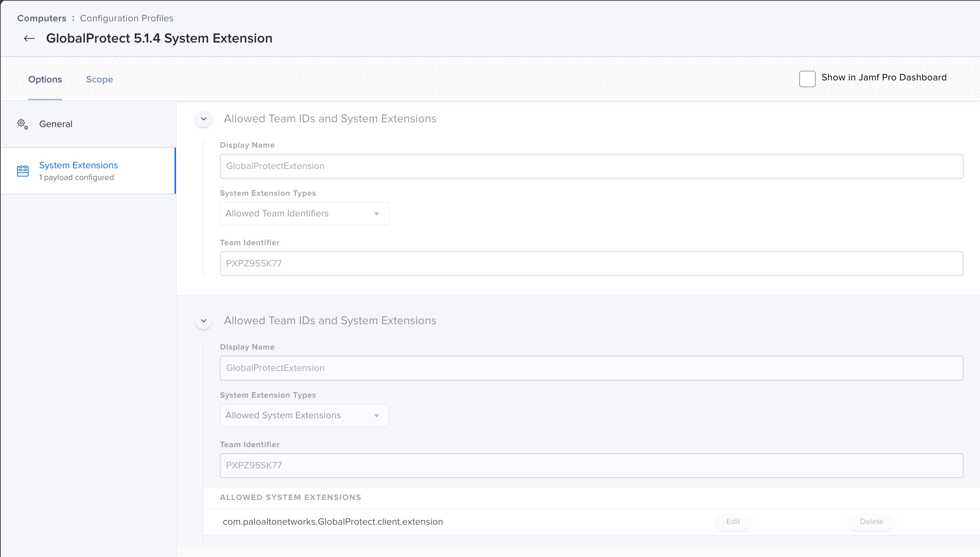
Task: Delete the GlobalProtect client extension entry
Action: pos(871,521)
